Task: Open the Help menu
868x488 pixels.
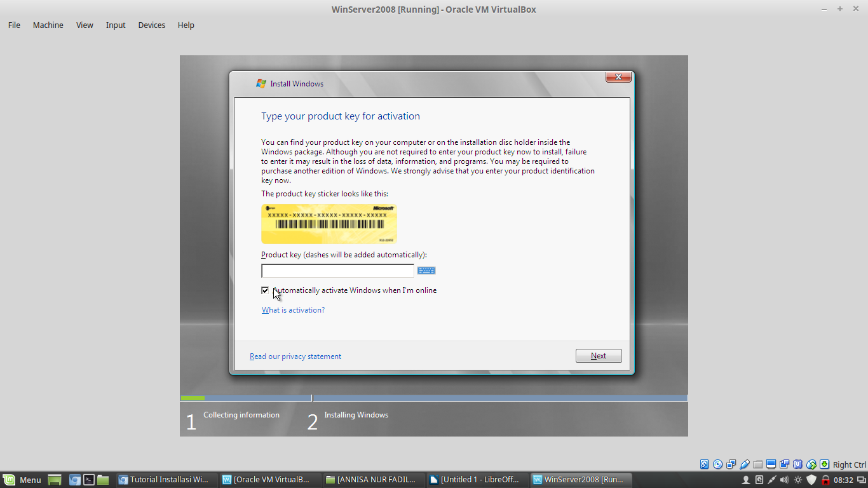Action: (186, 25)
